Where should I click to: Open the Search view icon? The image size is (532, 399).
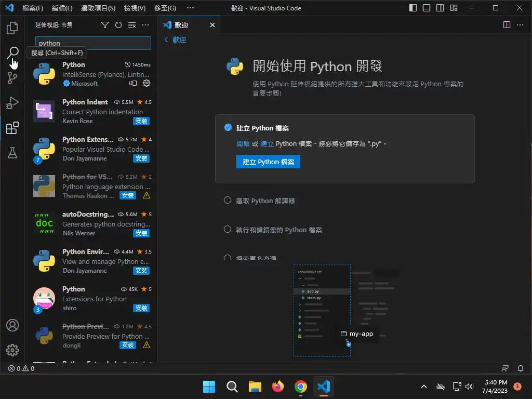click(12, 53)
